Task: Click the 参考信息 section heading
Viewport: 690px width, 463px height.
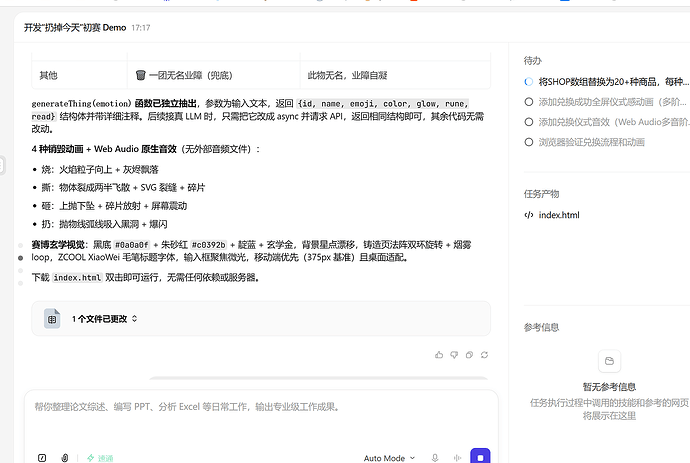Action: (541, 327)
